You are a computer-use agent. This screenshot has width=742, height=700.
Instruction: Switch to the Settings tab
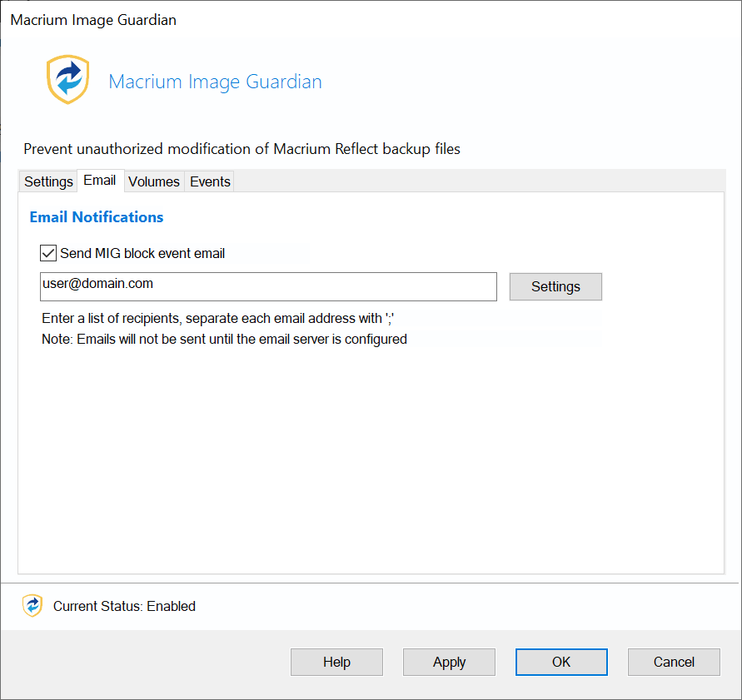click(x=47, y=181)
